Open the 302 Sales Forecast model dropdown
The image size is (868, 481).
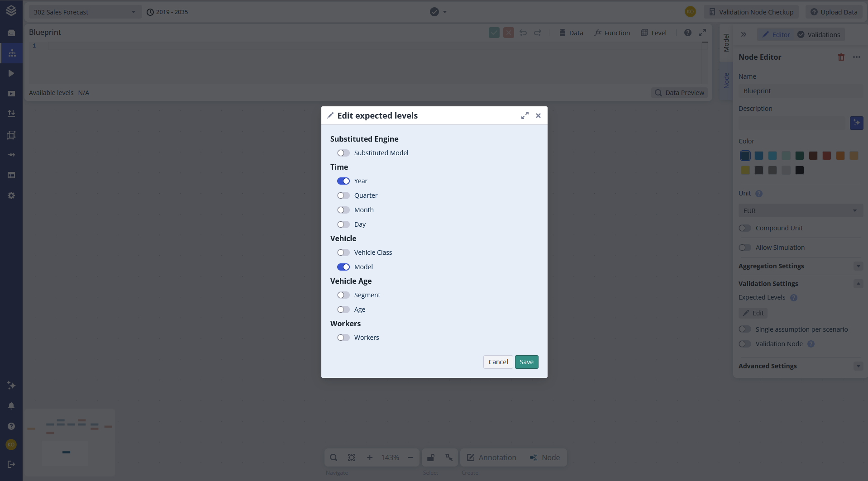(x=85, y=12)
